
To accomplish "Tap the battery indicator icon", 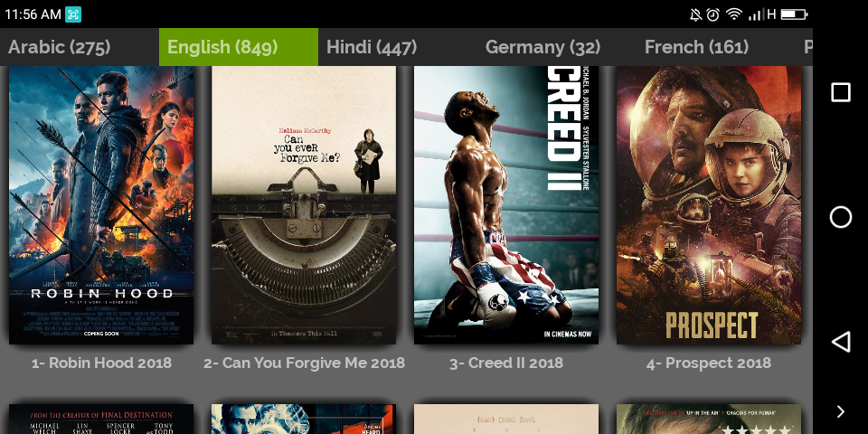I will point(794,14).
